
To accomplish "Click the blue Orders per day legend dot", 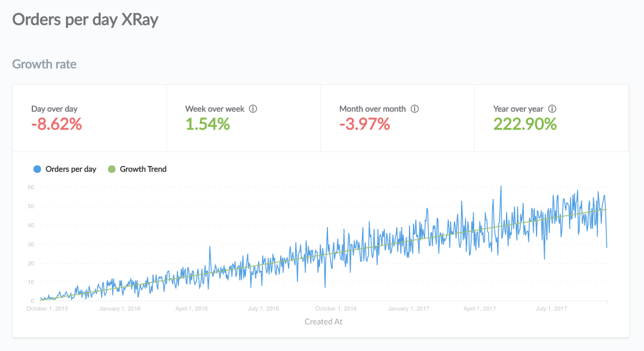I will [x=38, y=169].
